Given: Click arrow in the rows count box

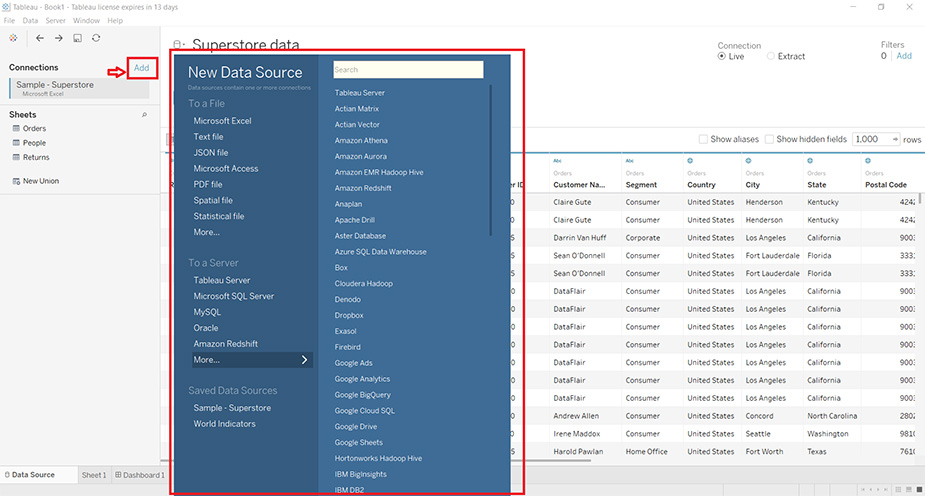Looking at the screenshot, I should (895, 139).
